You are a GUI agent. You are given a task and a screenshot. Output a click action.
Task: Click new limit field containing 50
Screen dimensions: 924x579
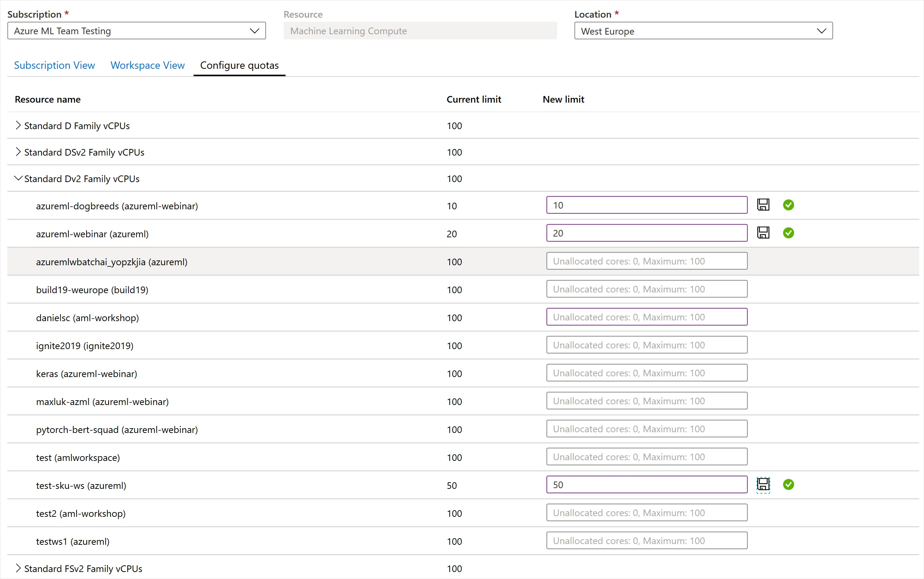point(646,485)
